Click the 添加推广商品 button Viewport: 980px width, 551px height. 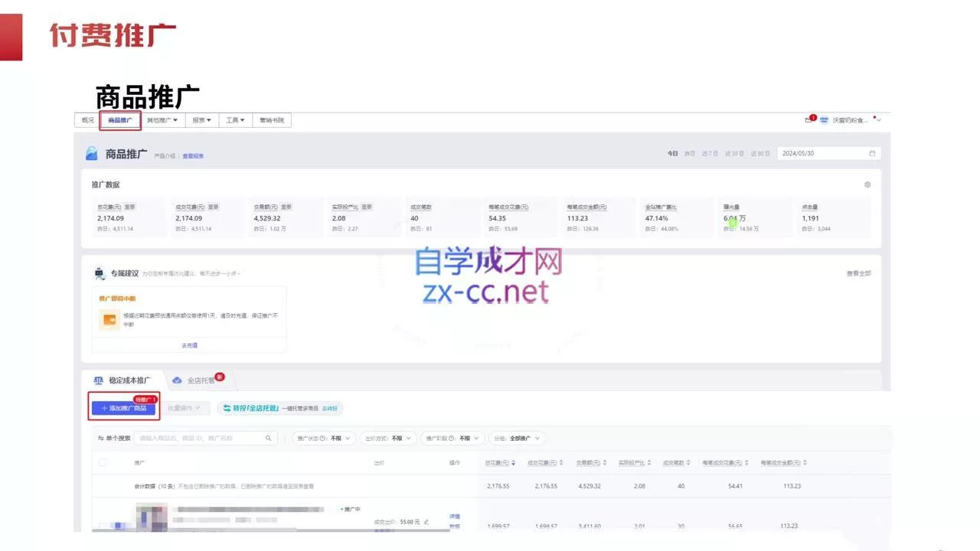122,408
